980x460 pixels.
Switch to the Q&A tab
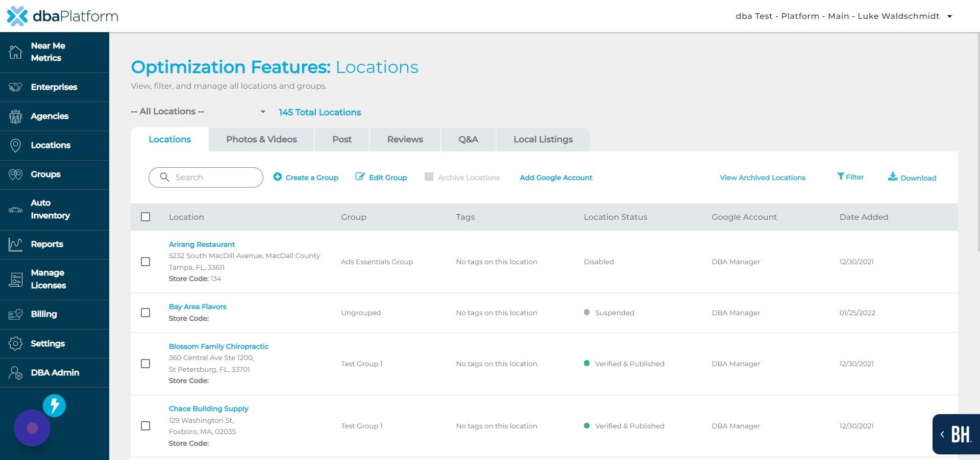coord(468,140)
